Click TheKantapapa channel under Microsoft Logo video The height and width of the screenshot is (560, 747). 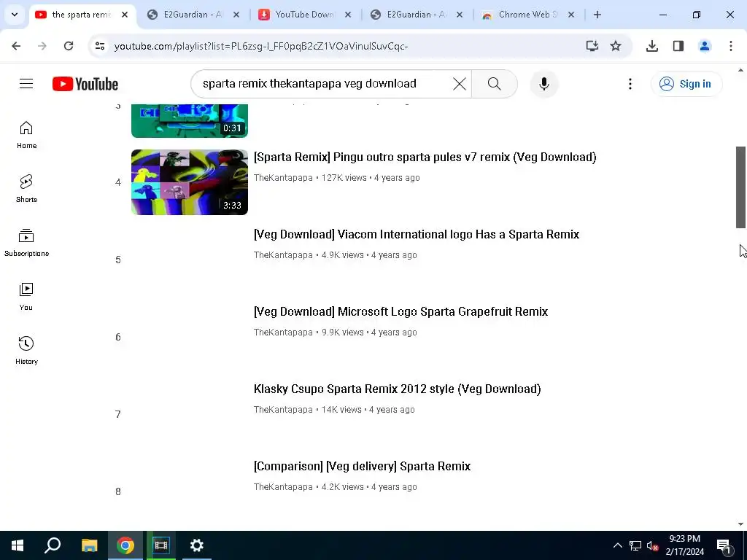tap(283, 332)
